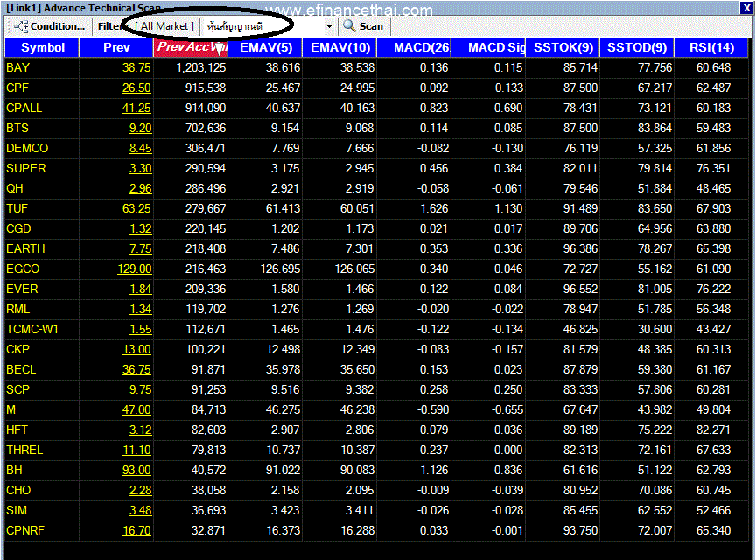Viewport: 756px width, 560px height.
Task: Sort by SSTOD(9) column header
Action: point(637,48)
